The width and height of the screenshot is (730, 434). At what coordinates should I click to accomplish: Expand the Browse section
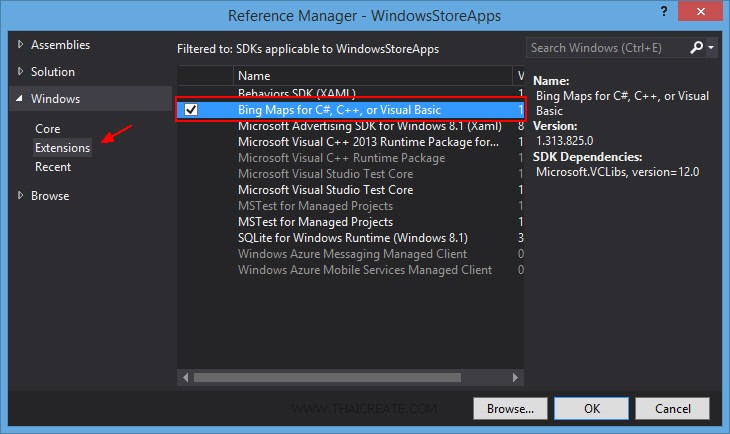coord(20,196)
